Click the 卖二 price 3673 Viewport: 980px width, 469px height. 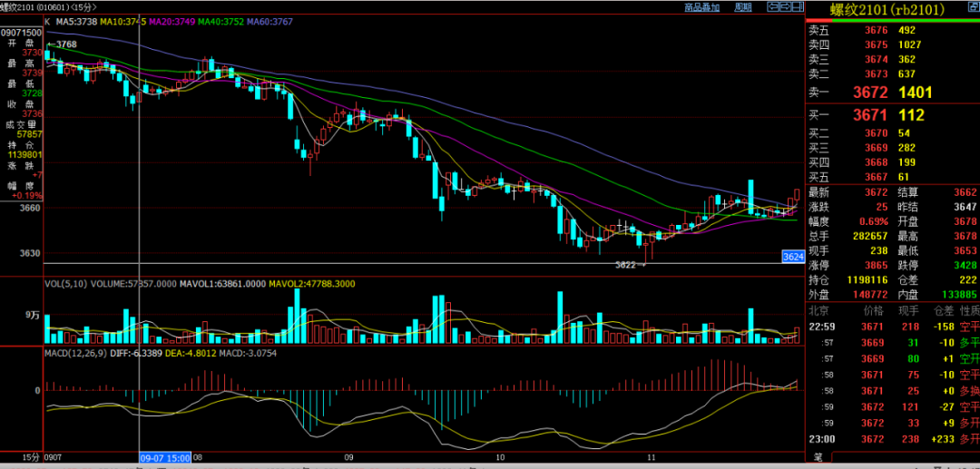click(877, 74)
